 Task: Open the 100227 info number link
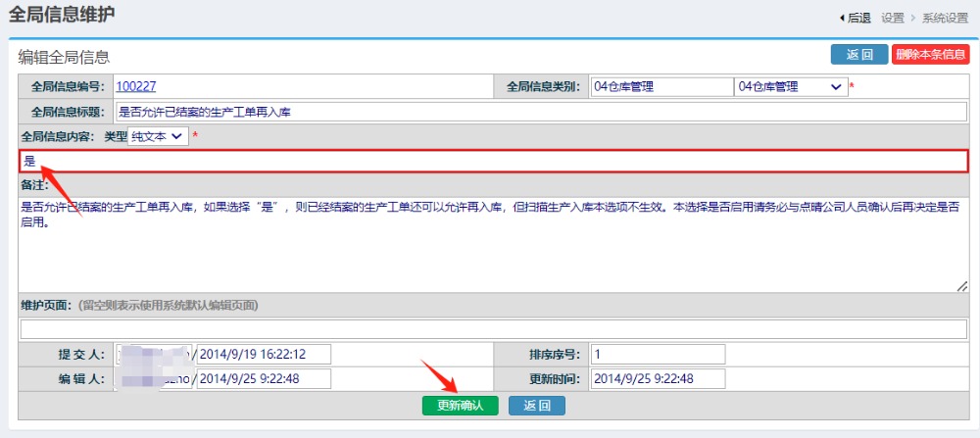click(136, 86)
